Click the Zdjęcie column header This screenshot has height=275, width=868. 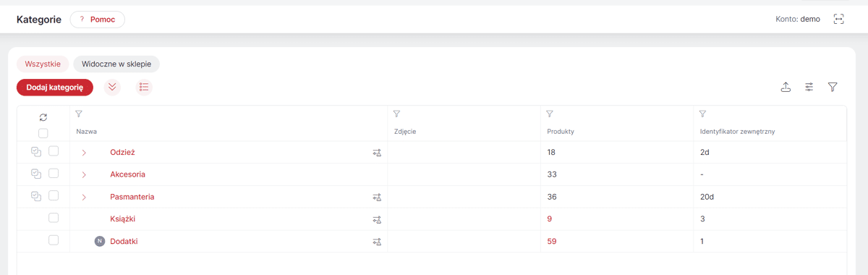click(405, 132)
